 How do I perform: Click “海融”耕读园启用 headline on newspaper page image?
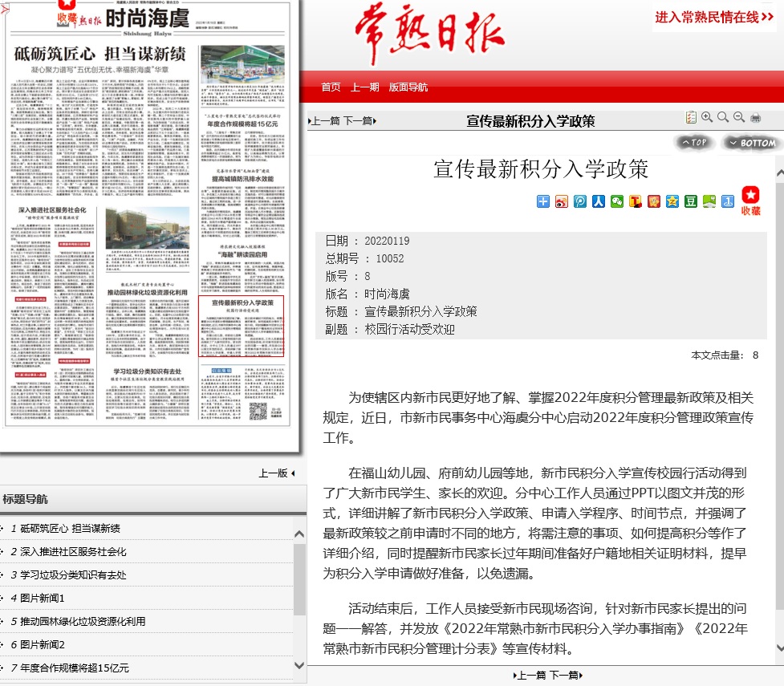242,254
